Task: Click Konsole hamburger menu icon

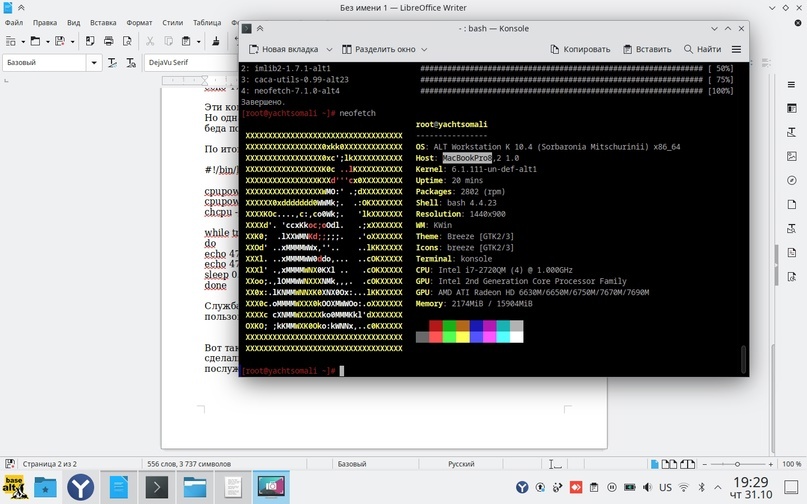Action: click(x=736, y=49)
